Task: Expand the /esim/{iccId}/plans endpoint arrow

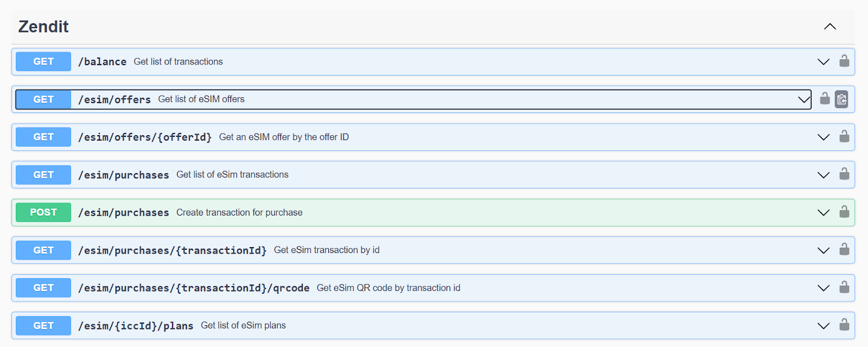Action: coord(824,326)
